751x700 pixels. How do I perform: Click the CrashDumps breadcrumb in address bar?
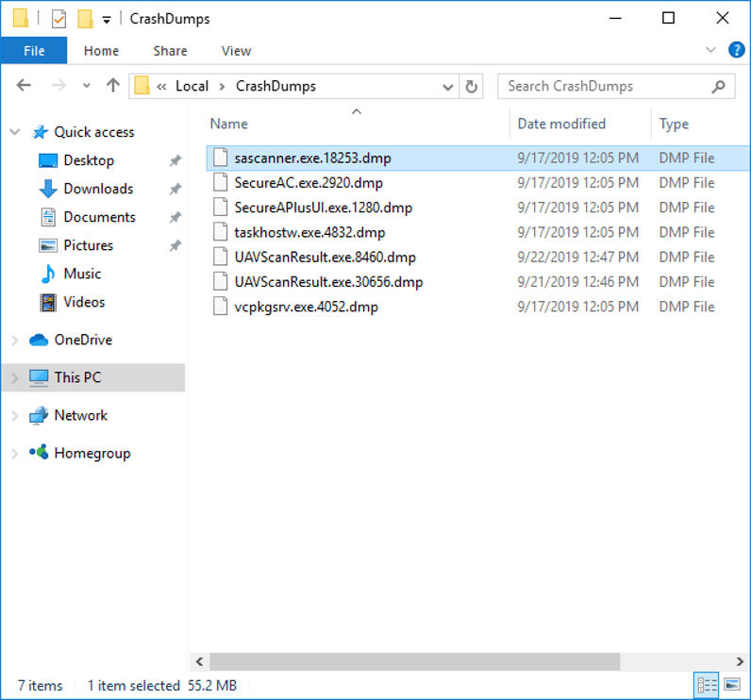[x=275, y=86]
